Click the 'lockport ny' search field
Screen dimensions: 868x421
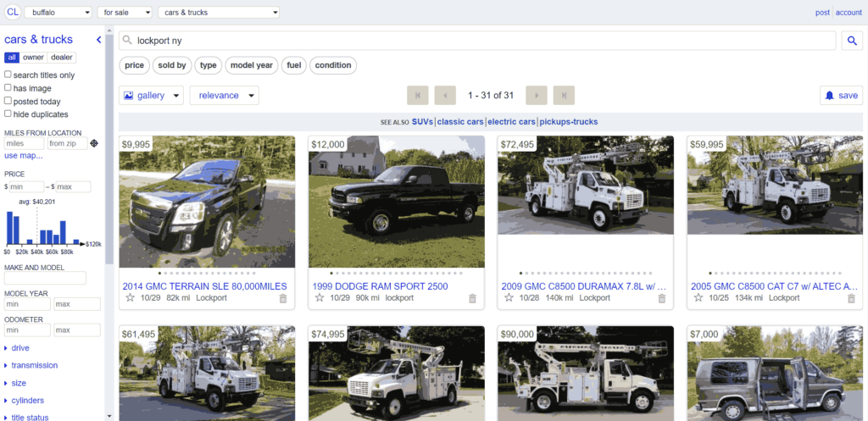click(477, 41)
